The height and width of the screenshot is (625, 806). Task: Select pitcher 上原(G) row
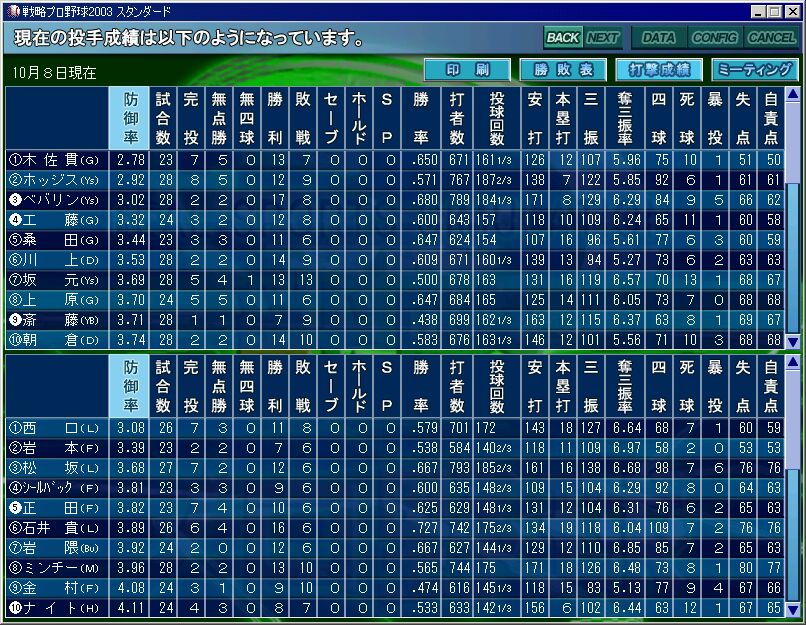pos(395,300)
